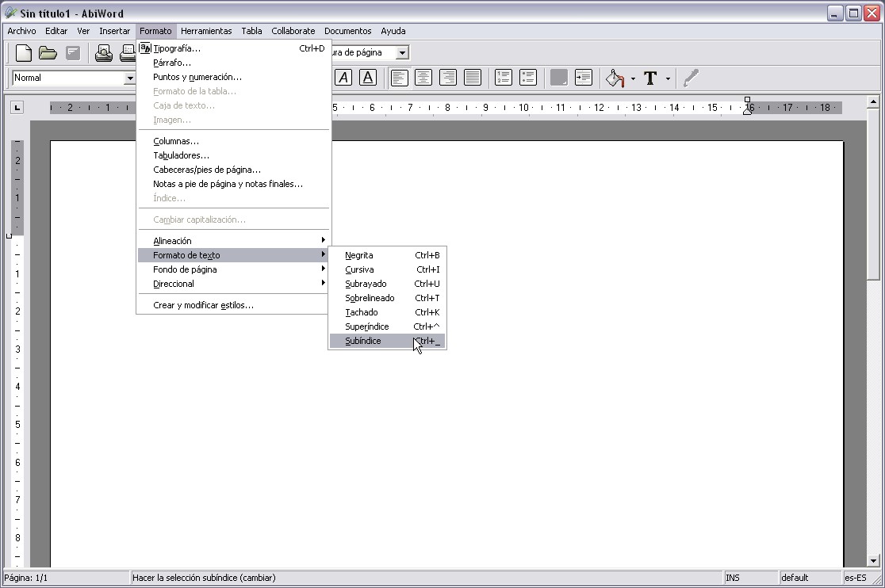Click the AbiWord icon in the title bar

10,13
